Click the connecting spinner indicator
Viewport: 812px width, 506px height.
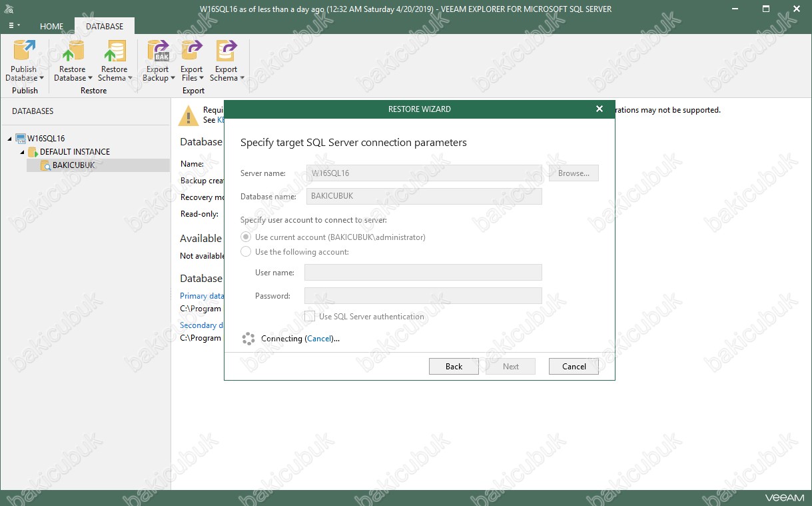248,339
